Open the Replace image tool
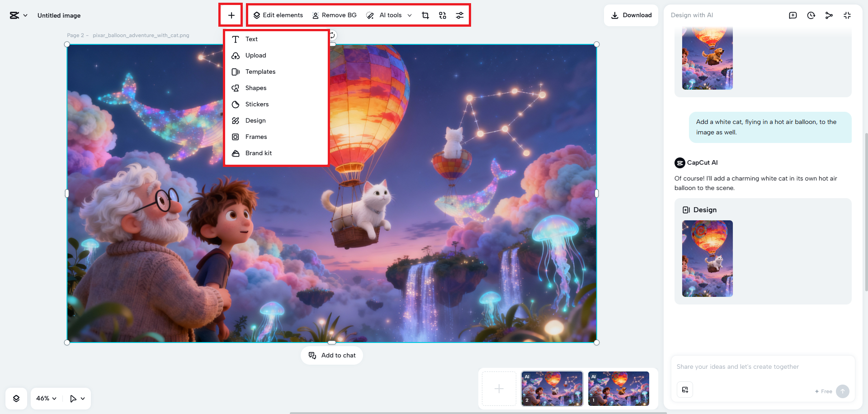Screen dimensions: 868x414 pyautogui.click(x=442, y=15)
